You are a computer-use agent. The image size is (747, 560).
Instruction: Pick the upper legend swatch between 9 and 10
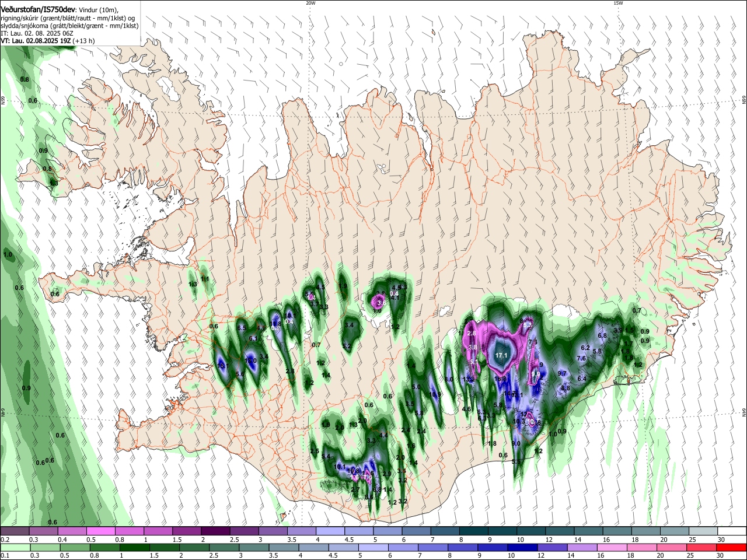pos(502,531)
